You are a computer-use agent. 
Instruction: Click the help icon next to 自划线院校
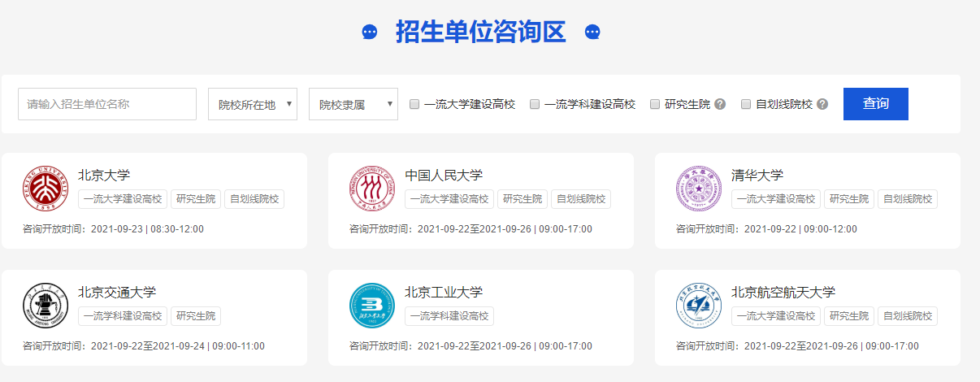822,104
